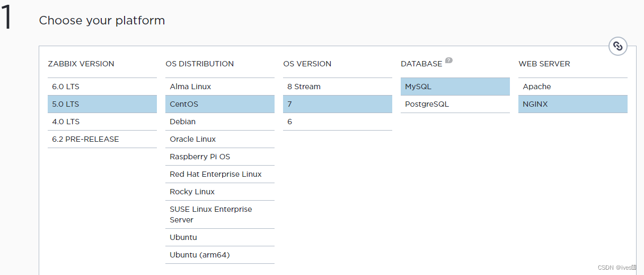The width and height of the screenshot is (644, 275).
Task: Click the database help question-mark icon
Action: point(448,61)
